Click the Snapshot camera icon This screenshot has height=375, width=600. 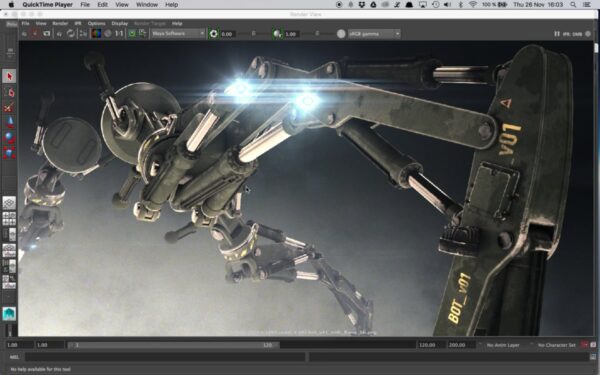[47, 34]
